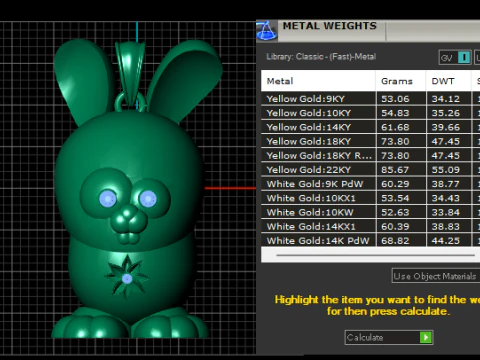The image size is (480, 360).
Task: Click the bunny's left blue gem eye
Action: coord(108,199)
